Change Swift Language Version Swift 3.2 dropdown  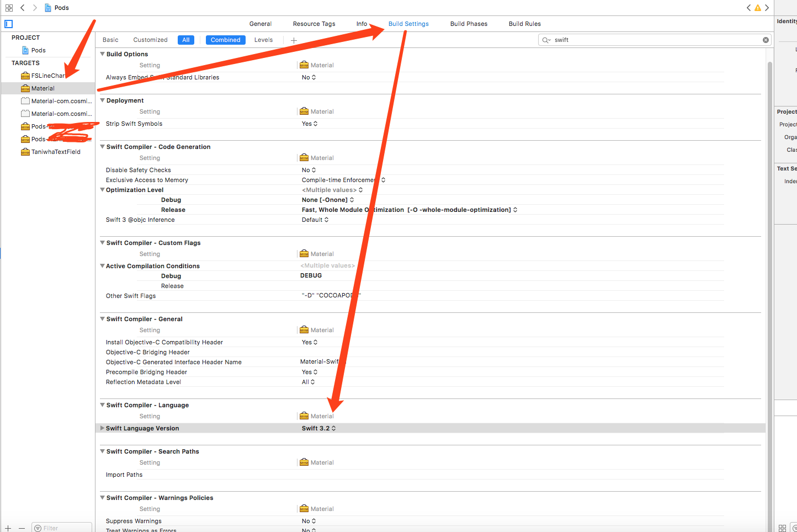click(318, 428)
